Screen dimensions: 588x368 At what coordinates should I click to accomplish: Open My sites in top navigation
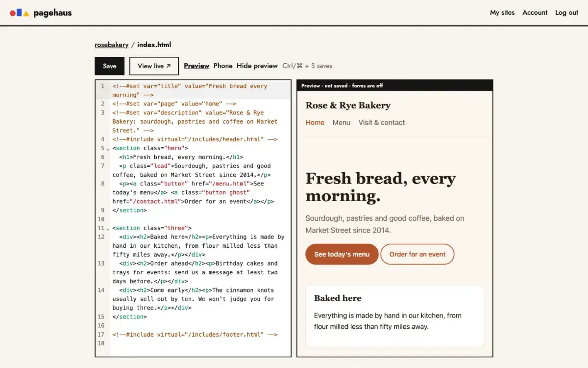click(x=502, y=13)
